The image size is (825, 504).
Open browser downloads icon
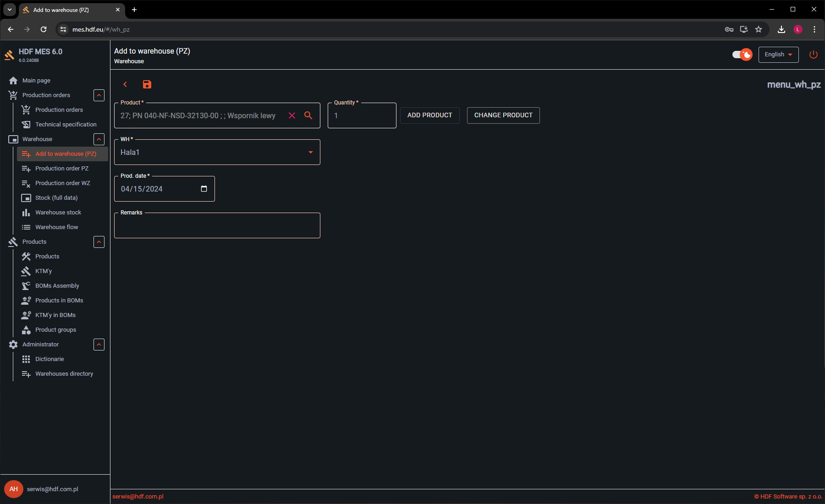781,29
